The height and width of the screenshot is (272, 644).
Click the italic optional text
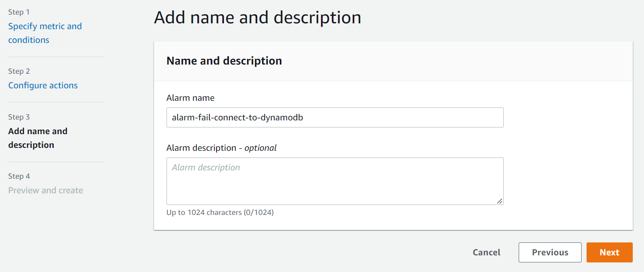260,148
